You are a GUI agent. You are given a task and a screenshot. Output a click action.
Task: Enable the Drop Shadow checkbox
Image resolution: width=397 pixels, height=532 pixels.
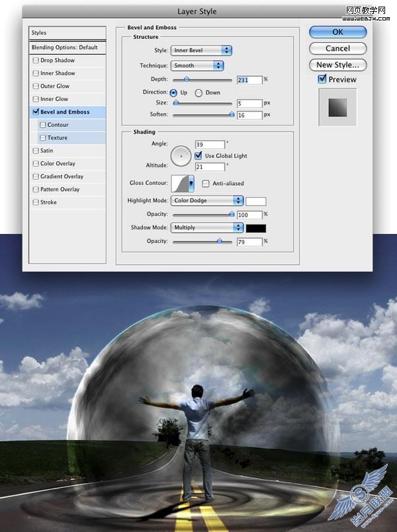pos(35,60)
